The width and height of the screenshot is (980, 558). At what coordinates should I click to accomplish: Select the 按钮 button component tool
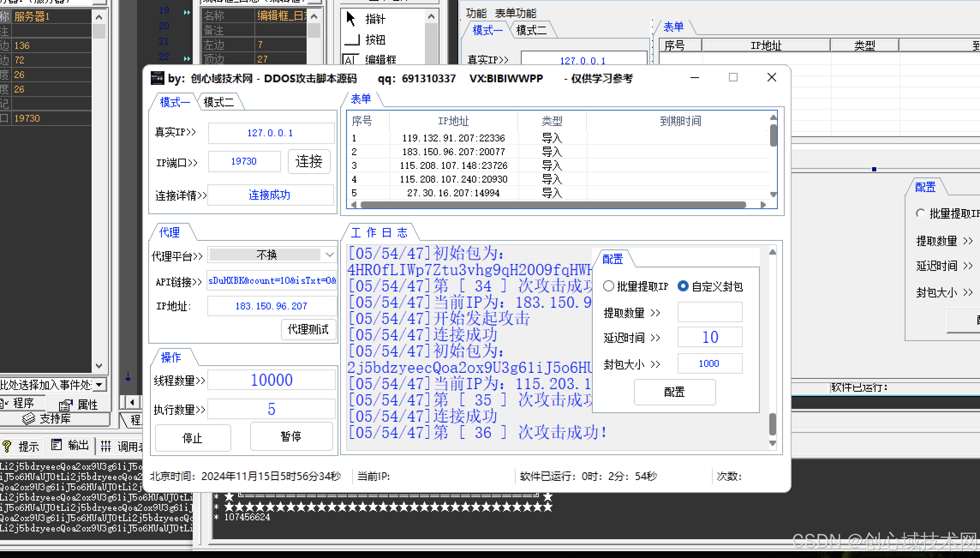tap(375, 40)
